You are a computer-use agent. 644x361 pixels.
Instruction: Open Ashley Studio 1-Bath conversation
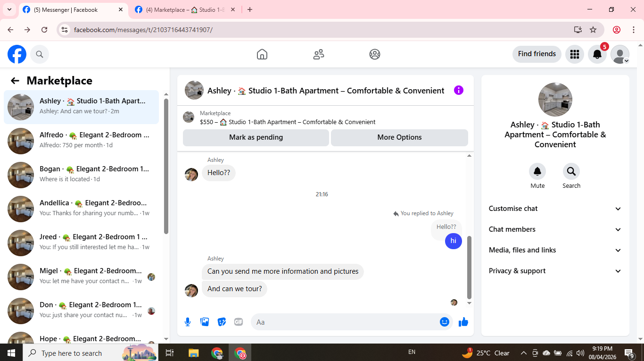(81, 107)
